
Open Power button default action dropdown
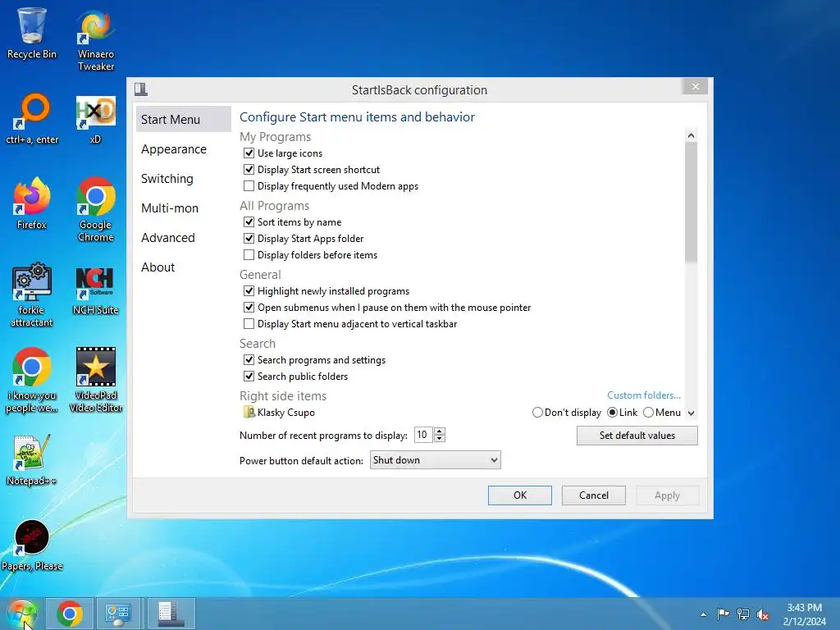pos(435,459)
